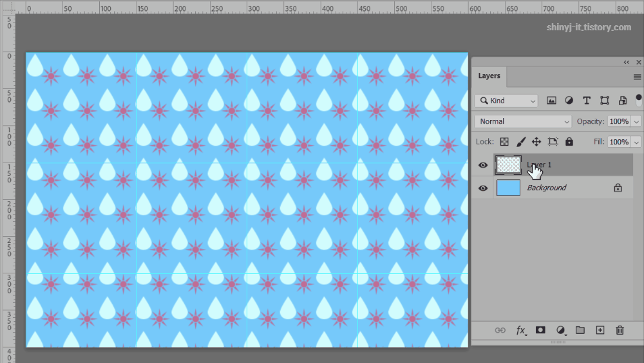Screen dimensions: 644x363
Task: Select Background layer thumbnail
Action: point(509,188)
